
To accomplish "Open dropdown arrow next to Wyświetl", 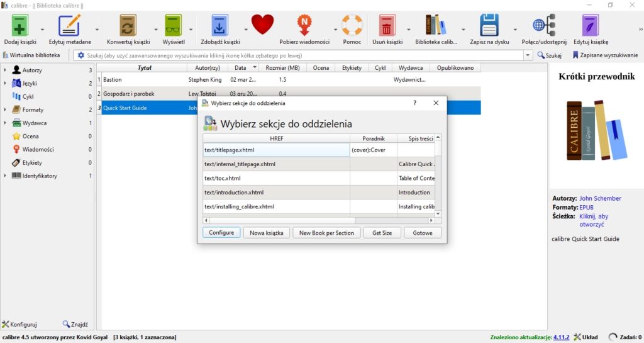I will click(191, 30).
